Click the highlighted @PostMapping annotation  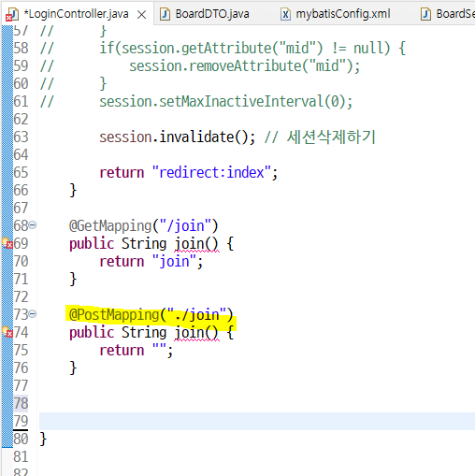pyautogui.click(x=151, y=314)
